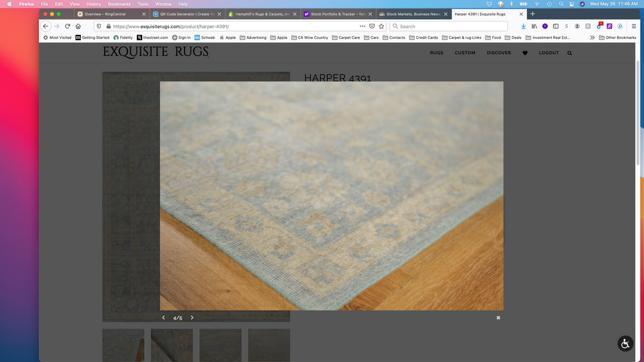Viewport: 644px width, 362px height.
Task: Open CA Wine Country bookmarks folder
Action: (310, 37)
